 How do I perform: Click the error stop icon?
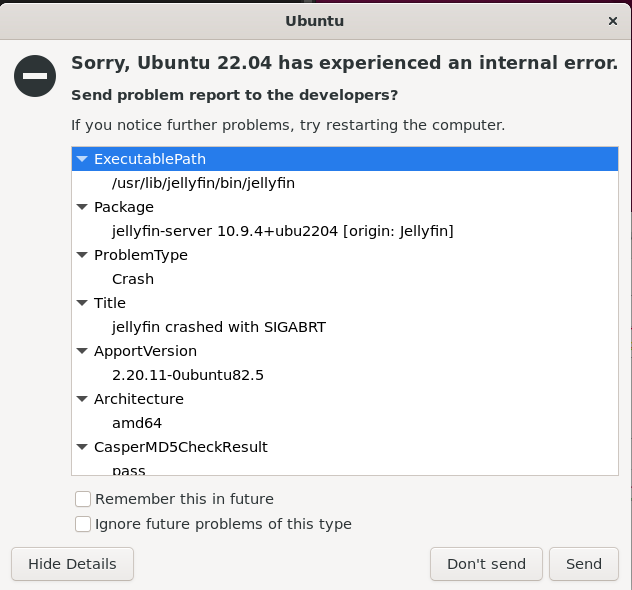(x=35, y=76)
